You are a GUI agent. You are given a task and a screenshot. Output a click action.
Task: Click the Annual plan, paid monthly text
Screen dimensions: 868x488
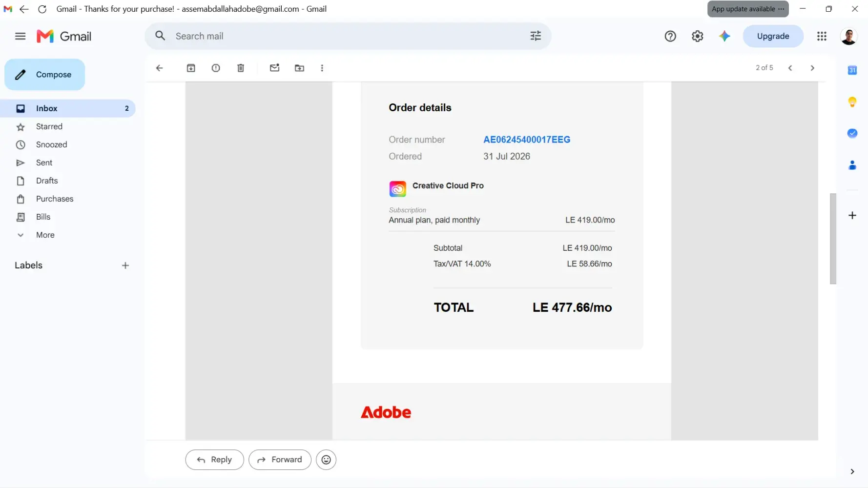click(434, 220)
